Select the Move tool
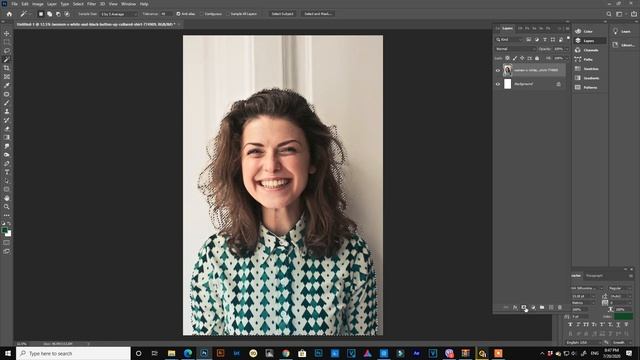Screen dimensions: 640x360 pyautogui.click(x=7, y=33)
